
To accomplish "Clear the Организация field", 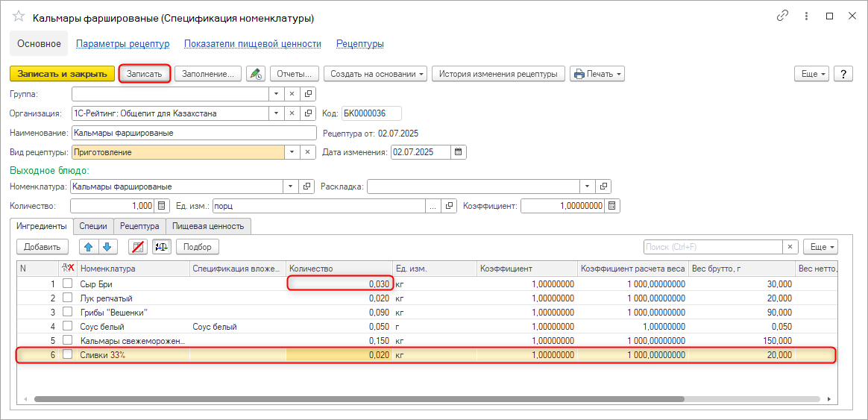I will pyautogui.click(x=292, y=113).
